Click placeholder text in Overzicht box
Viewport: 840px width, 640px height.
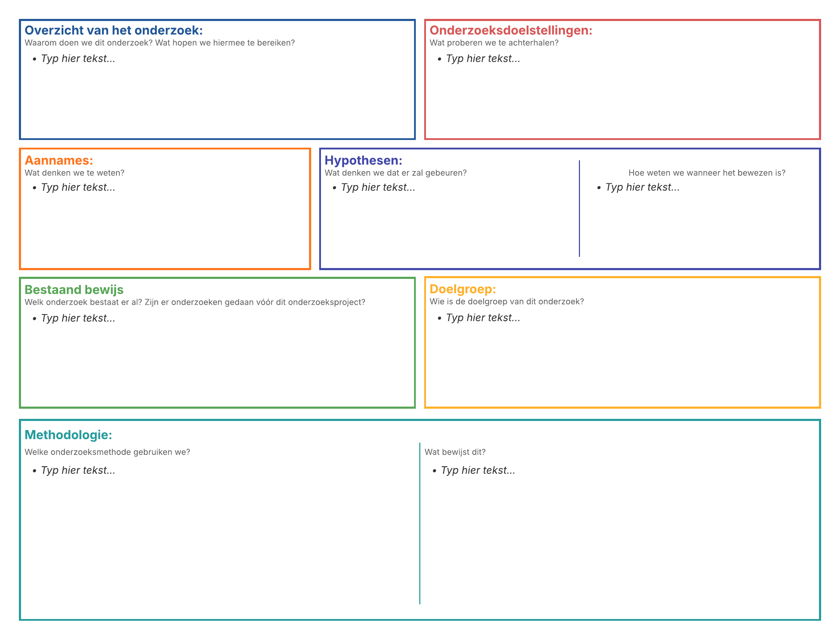pyautogui.click(x=78, y=58)
